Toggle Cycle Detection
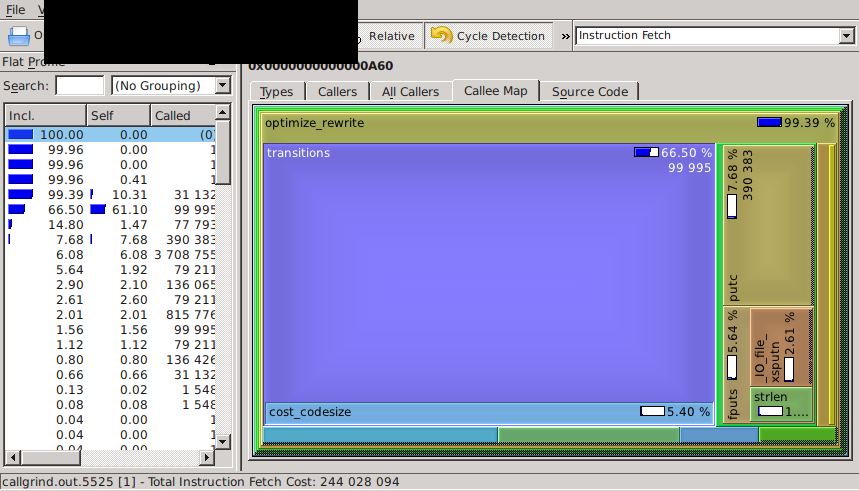 [488, 36]
